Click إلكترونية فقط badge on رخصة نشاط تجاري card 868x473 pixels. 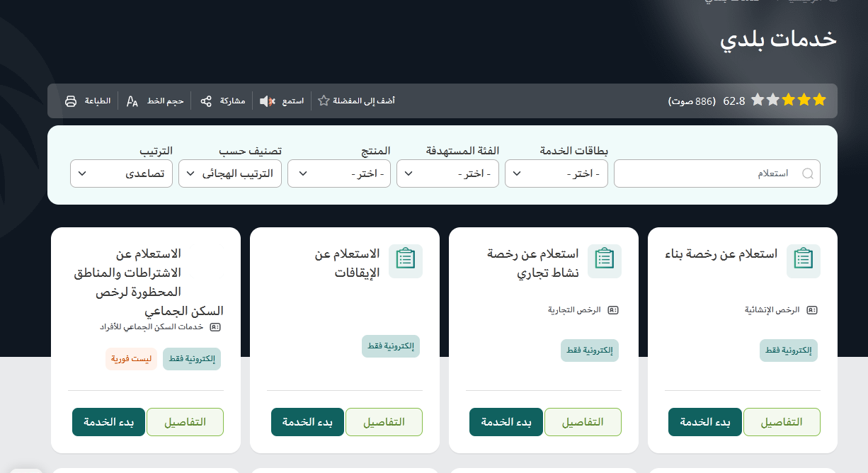tap(590, 351)
